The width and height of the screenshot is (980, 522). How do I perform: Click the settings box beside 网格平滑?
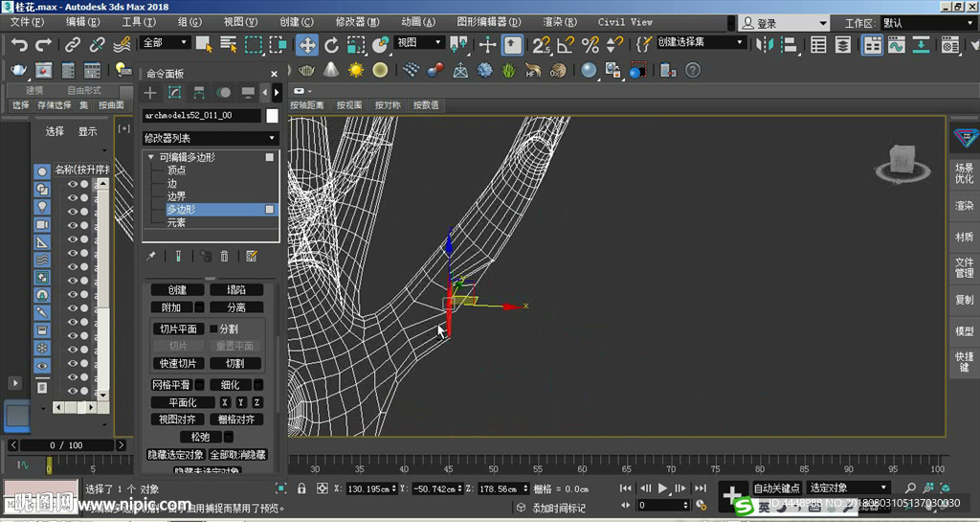[199, 385]
